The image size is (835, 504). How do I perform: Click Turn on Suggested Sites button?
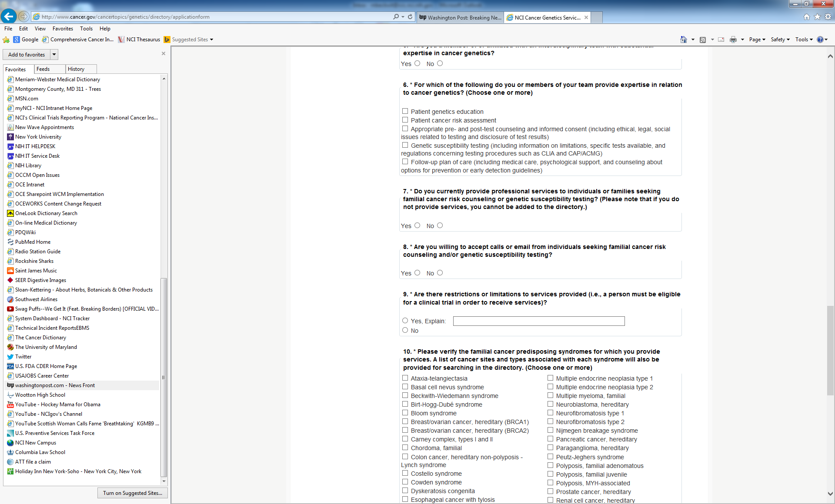coord(132,493)
